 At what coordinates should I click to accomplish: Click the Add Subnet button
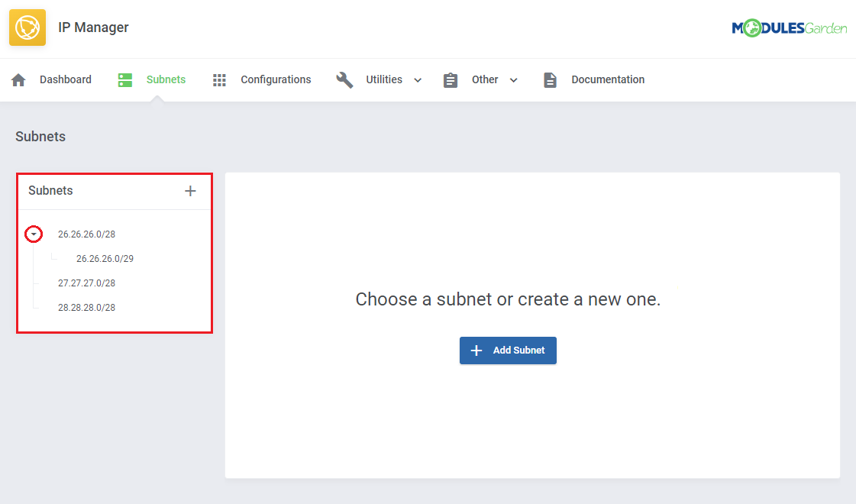point(508,351)
